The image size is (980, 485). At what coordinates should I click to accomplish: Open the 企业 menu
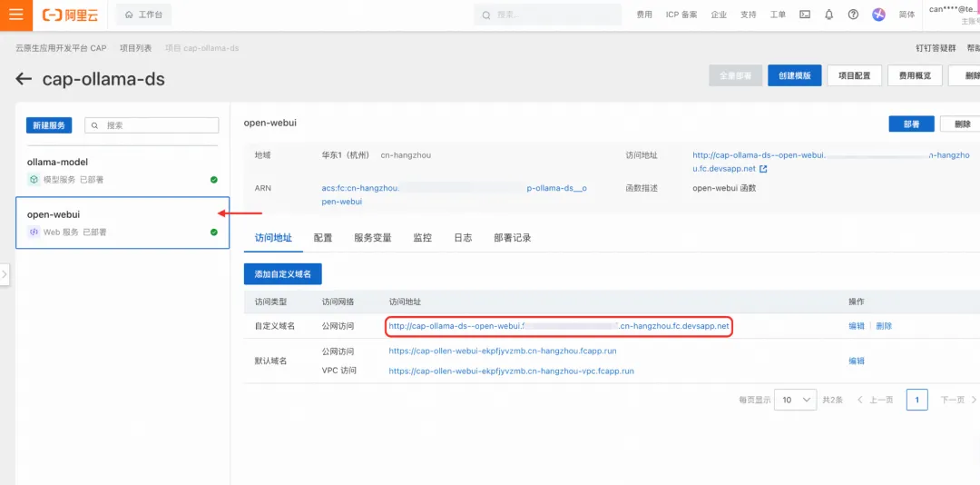point(719,15)
